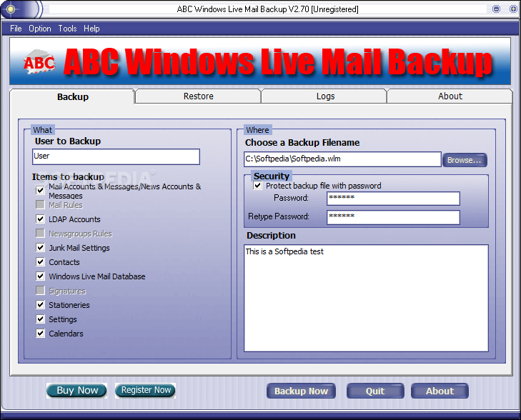This screenshot has width=521, height=420.
Task: Uncheck Mail Accounts & Messages checkbox
Action: (x=40, y=190)
